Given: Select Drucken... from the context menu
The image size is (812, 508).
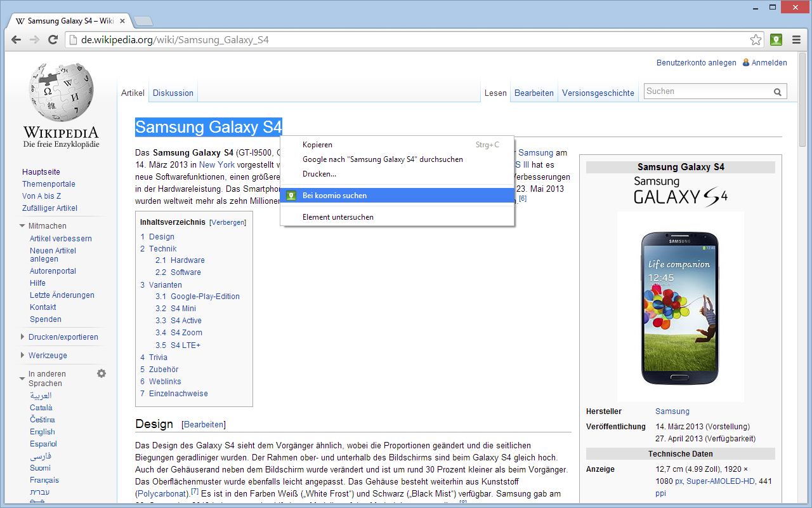Looking at the screenshot, I should tap(397, 174).
